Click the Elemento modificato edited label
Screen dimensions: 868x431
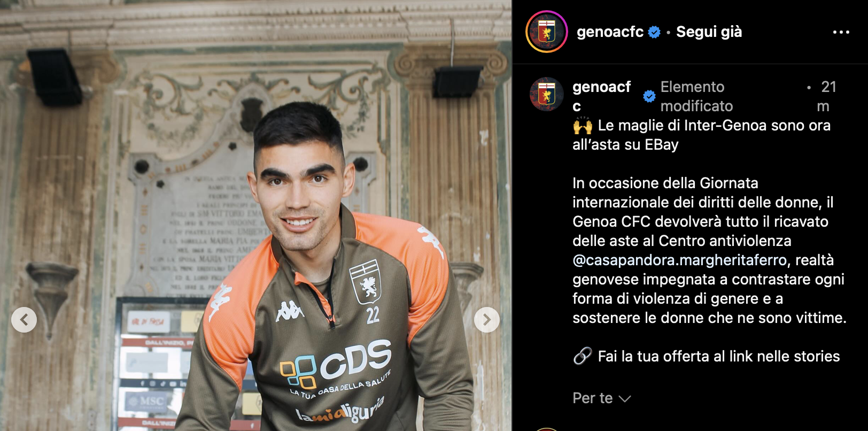(x=696, y=96)
